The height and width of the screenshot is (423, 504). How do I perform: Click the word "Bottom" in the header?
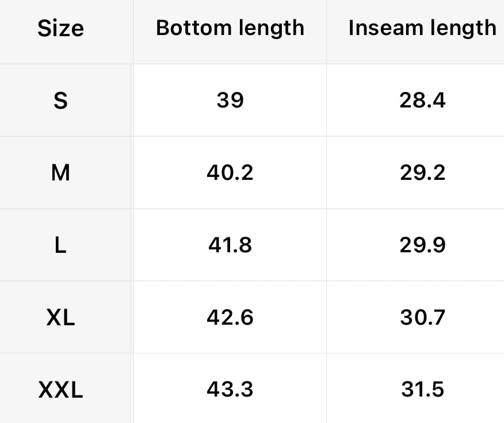(192, 28)
